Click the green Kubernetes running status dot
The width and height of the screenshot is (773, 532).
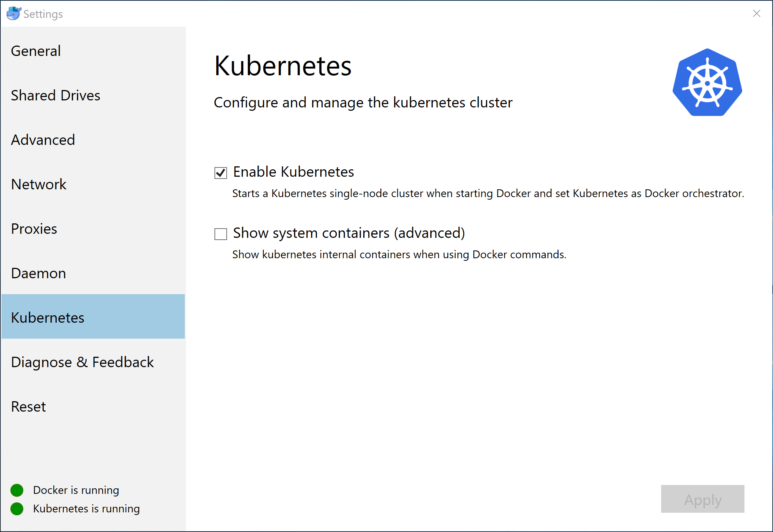17,509
